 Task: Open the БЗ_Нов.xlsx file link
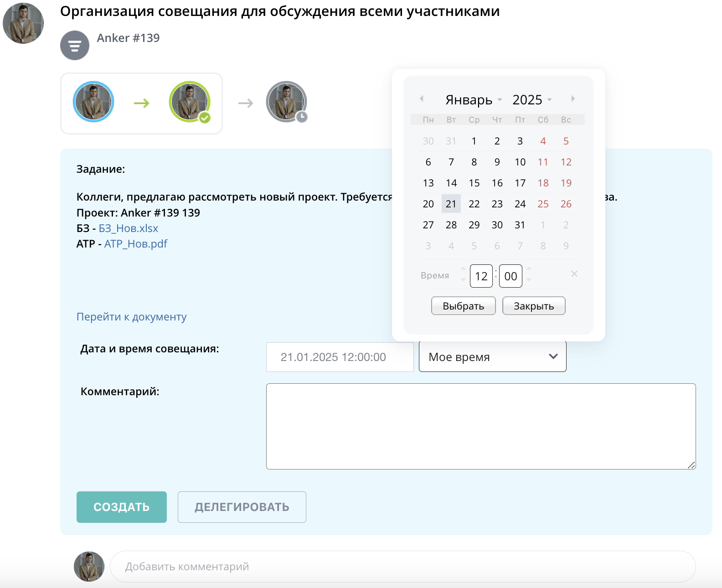(x=129, y=228)
